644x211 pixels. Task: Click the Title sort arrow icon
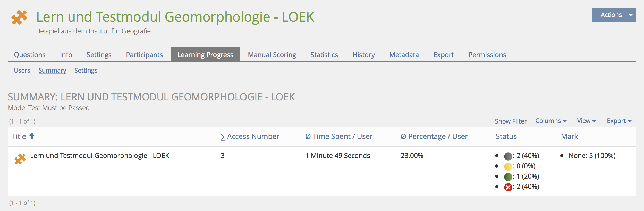click(x=32, y=136)
